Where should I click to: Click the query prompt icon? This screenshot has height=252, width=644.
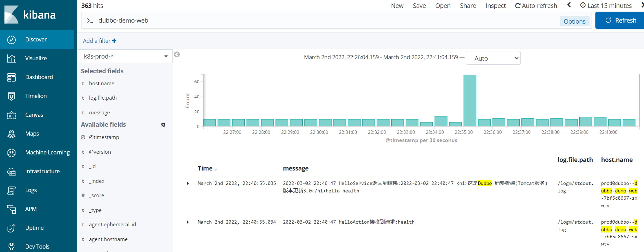[x=90, y=21]
